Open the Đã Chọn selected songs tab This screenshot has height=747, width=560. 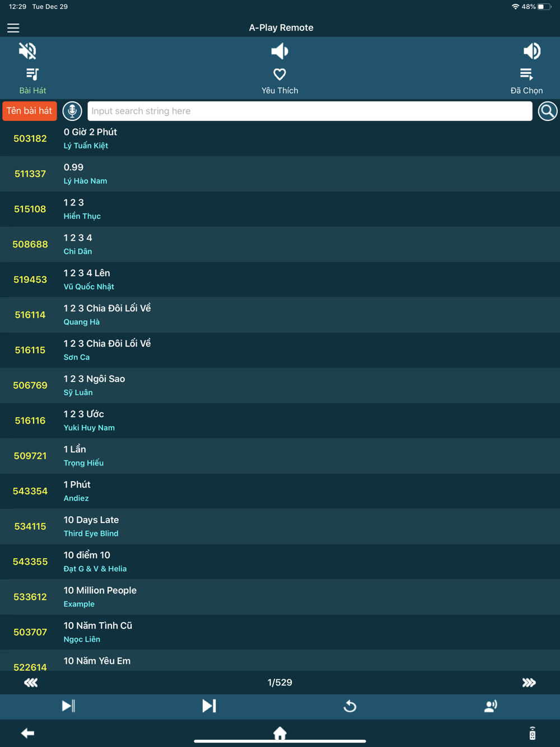pyautogui.click(x=526, y=81)
